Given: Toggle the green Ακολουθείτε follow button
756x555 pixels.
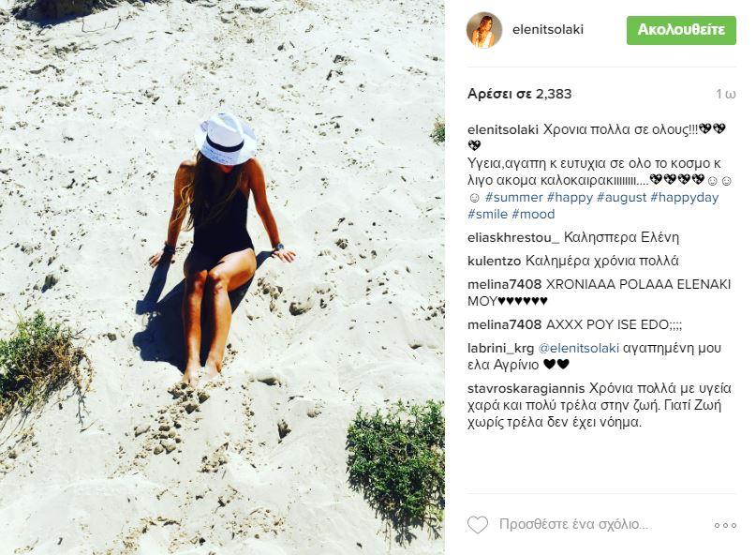Looking at the screenshot, I should pyautogui.click(x=681, y=30).
